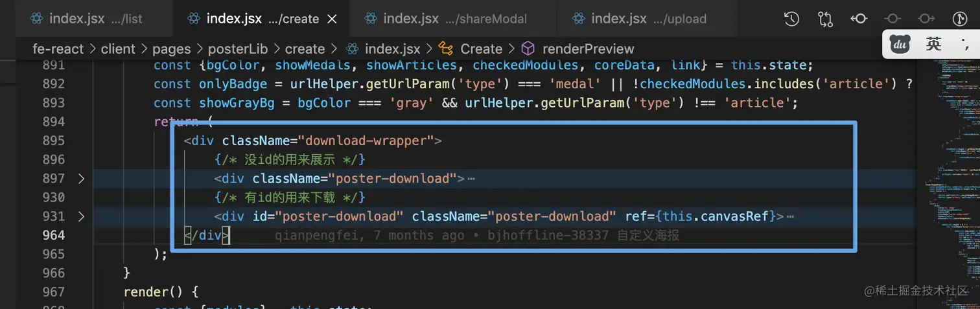Open the index.jsx .../shareModal tab
The width and height of the screenshot is (980, 309).
tap(452, 19)
